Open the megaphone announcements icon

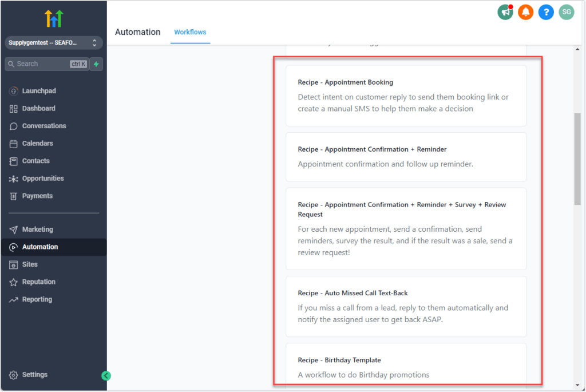[505, 13]
